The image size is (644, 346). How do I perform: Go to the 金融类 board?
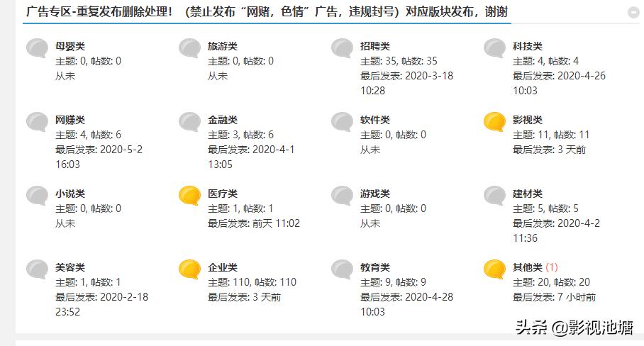point(223,120)
